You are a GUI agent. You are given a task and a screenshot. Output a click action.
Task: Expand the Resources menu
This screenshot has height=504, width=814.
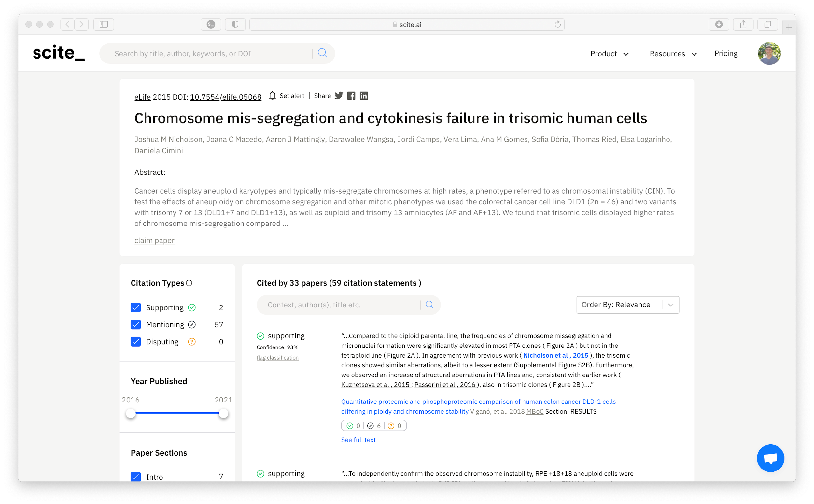[673, 54]
